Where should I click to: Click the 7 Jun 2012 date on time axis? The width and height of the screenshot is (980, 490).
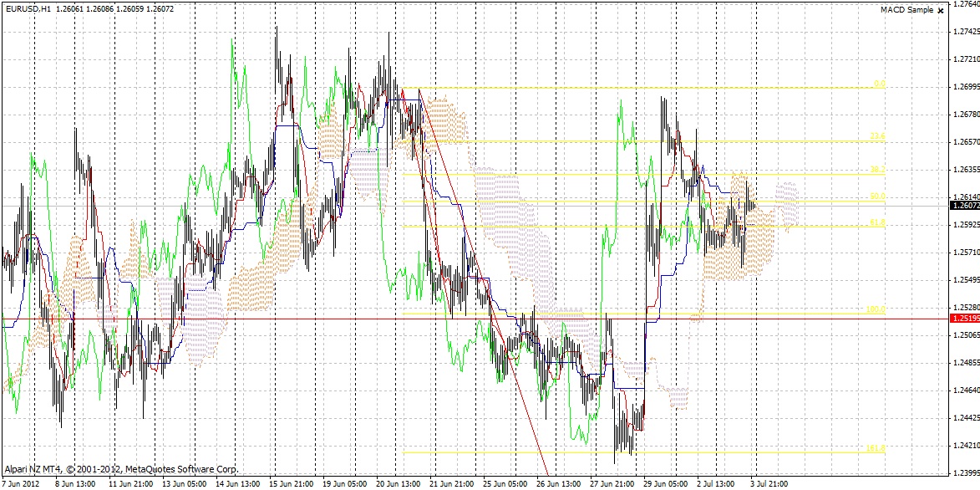click(20, 484)
